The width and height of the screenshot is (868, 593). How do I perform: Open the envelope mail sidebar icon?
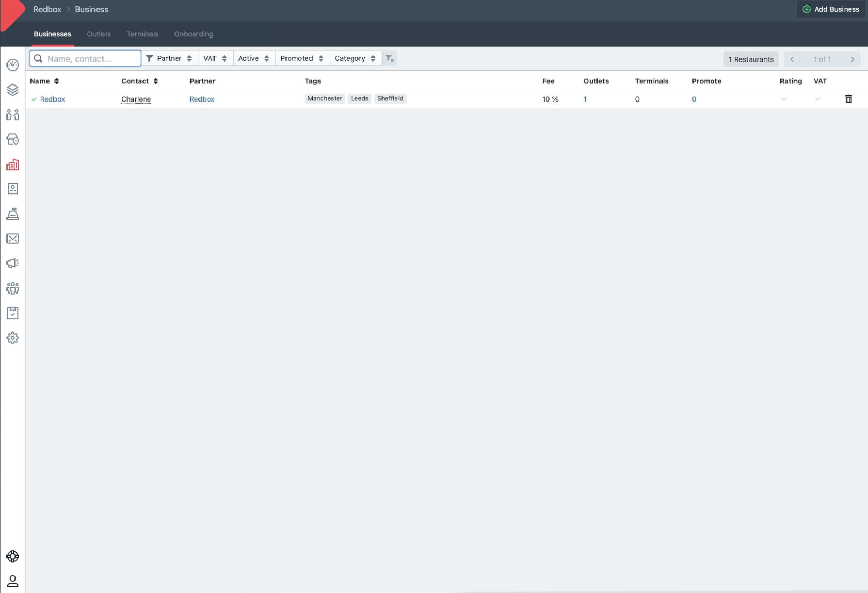[13, 239]
